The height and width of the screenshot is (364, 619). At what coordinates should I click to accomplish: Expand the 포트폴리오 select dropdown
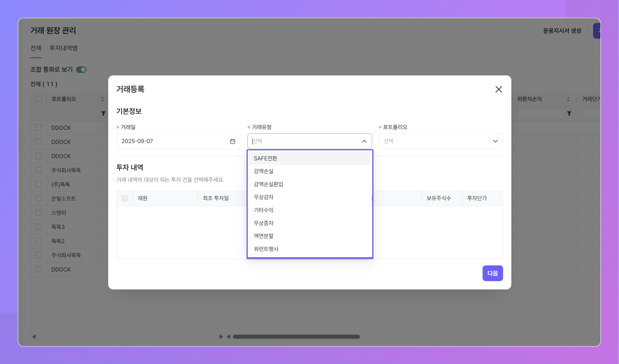point(440,141)
